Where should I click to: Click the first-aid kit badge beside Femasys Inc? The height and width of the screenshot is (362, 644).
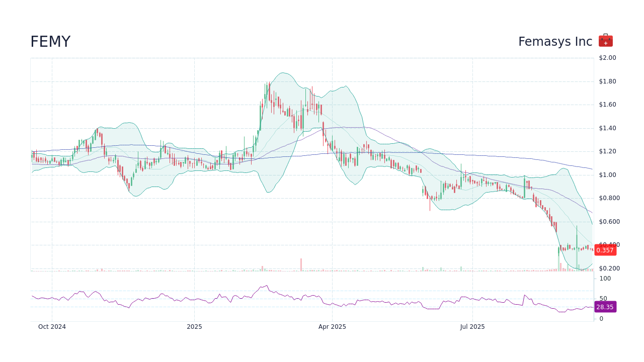pos(606,40)
